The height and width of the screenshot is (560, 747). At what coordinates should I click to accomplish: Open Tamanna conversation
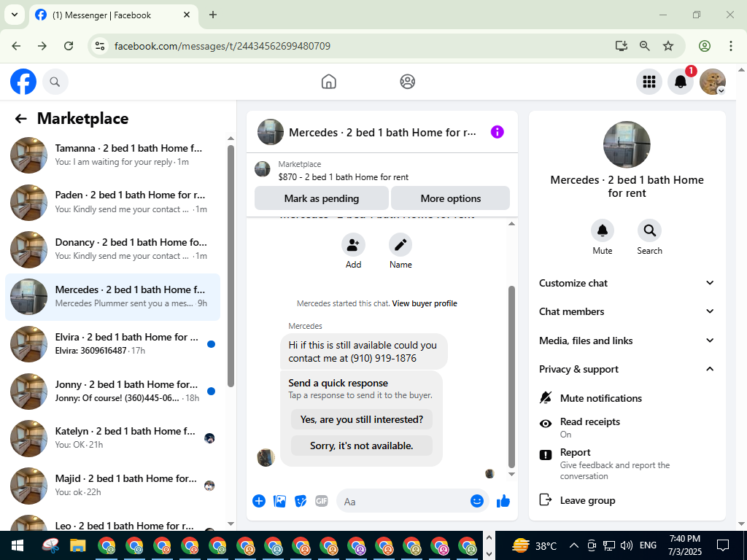[113, 155]
